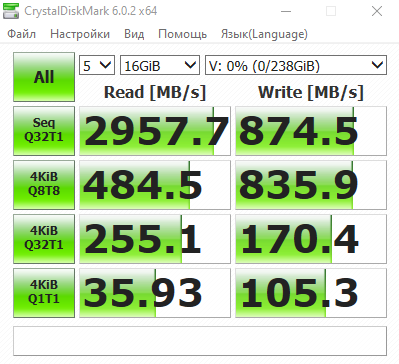Open the 16GiB test size dropdown
399x364 pixels.
tap(160, 65)
